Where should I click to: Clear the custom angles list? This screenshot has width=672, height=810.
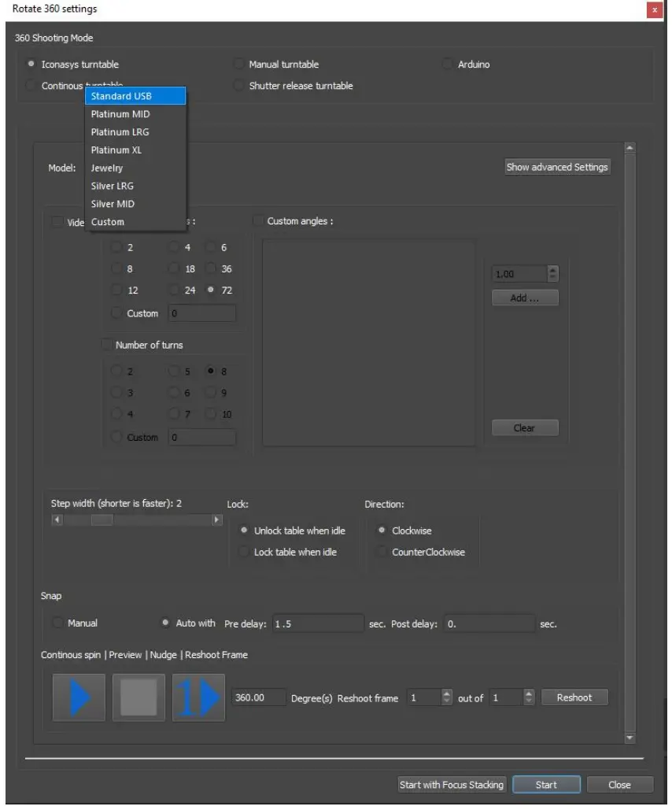coord(525,427)
